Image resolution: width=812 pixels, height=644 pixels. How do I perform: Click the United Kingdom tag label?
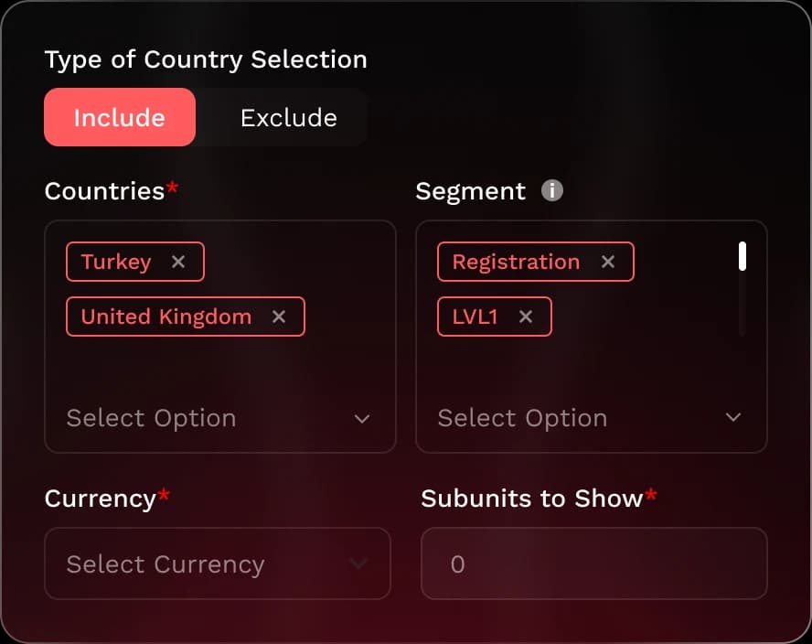click(x=166, y=317)
